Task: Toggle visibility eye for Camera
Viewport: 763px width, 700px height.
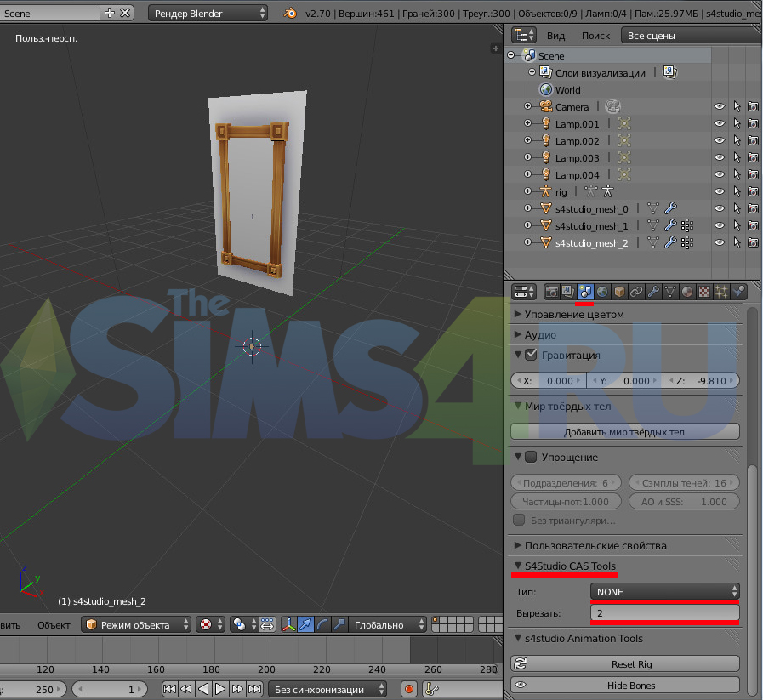Action: point(719,107)
